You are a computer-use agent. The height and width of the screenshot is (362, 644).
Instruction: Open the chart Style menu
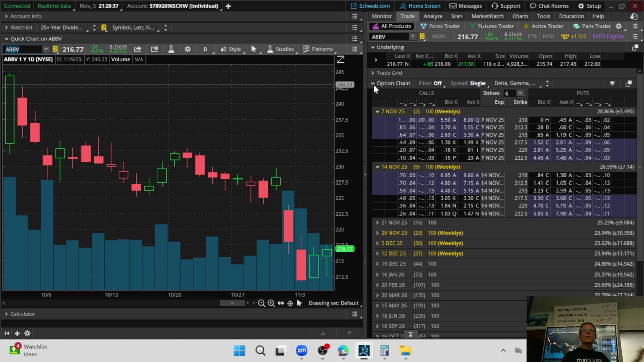click(x=231, y=49)
